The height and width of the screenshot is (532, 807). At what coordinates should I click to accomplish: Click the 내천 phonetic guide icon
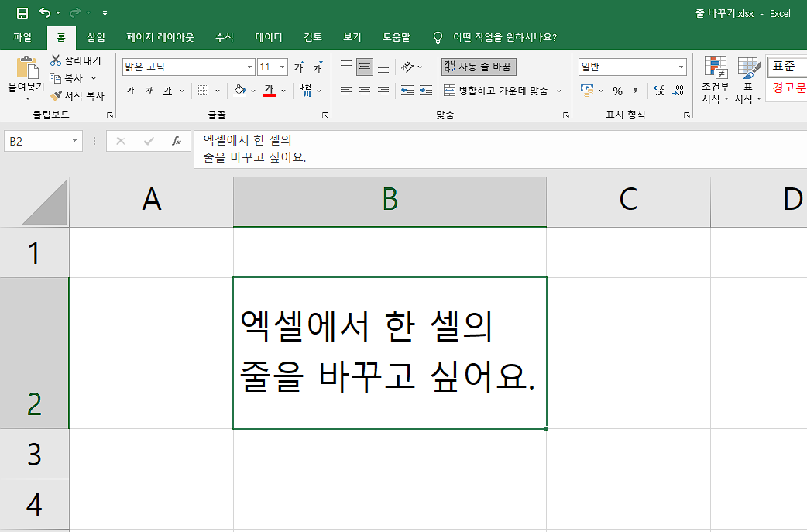coord(305,91)
